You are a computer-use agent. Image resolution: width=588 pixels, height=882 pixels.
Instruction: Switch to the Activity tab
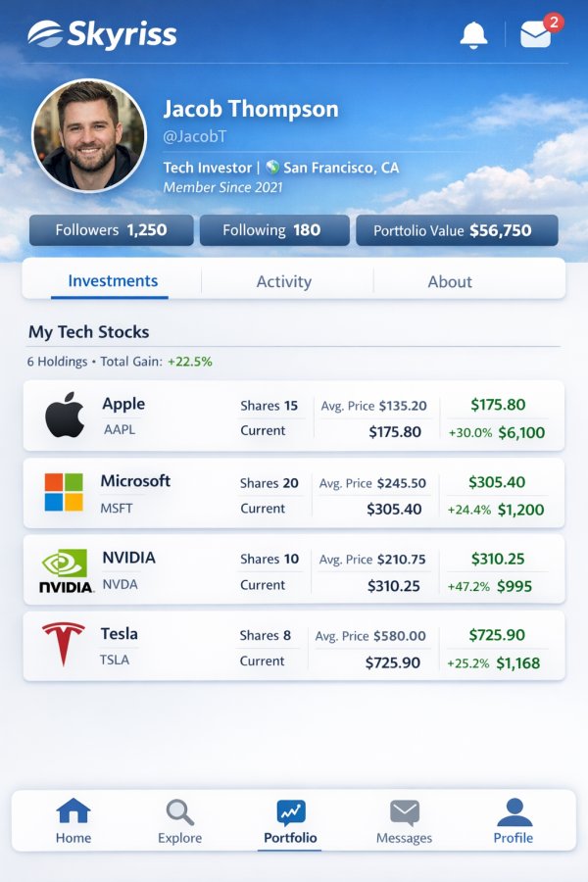pos(283,282)
